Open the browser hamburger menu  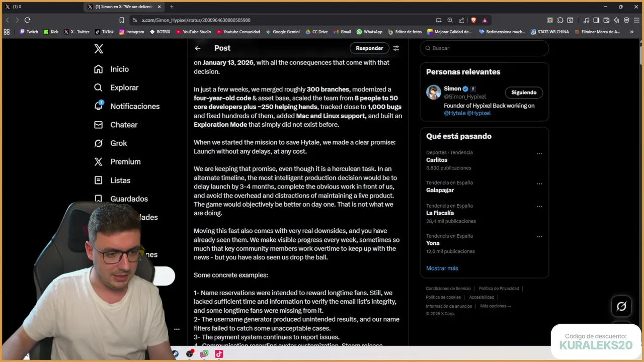(x=637, y=20)
